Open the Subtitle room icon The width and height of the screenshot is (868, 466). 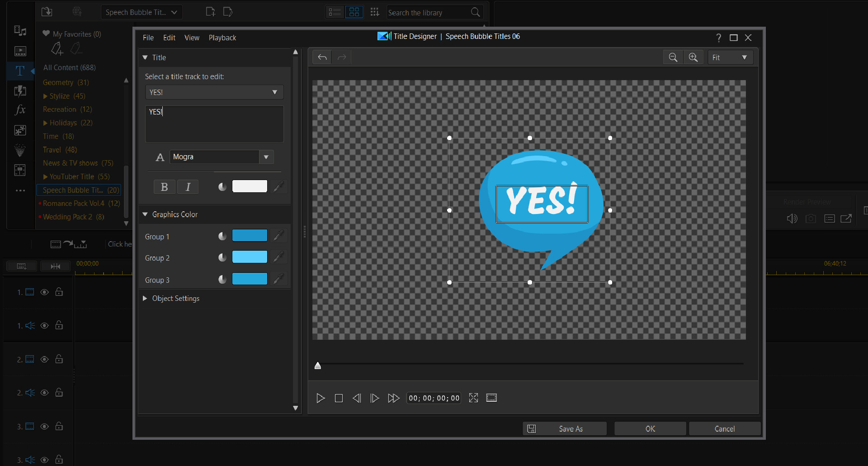click(x=20, y=170)
